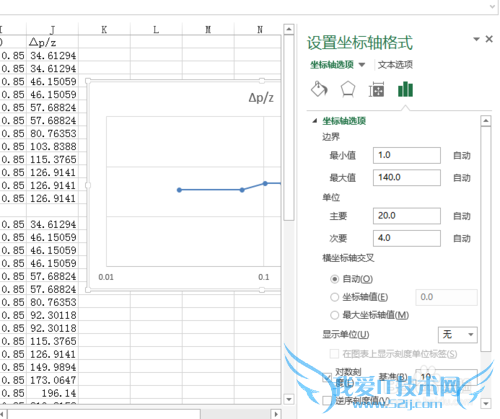The image size is (500, 419).
Task: Select cell with value 173.0647
Action: (52, 380)
